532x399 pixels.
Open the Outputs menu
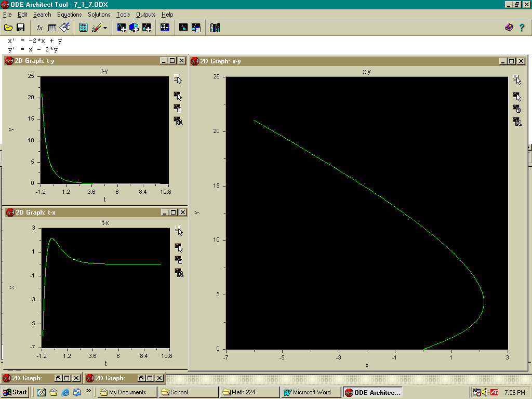(145, 15)
